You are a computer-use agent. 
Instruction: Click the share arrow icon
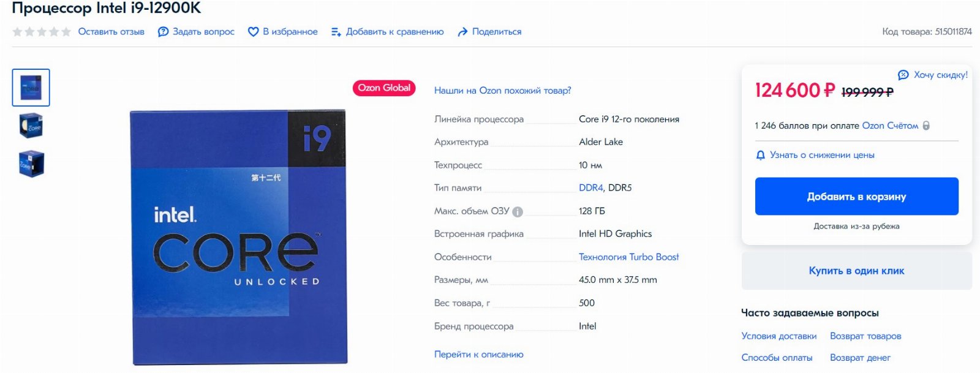pyautogui.click(x=462, y=32)
